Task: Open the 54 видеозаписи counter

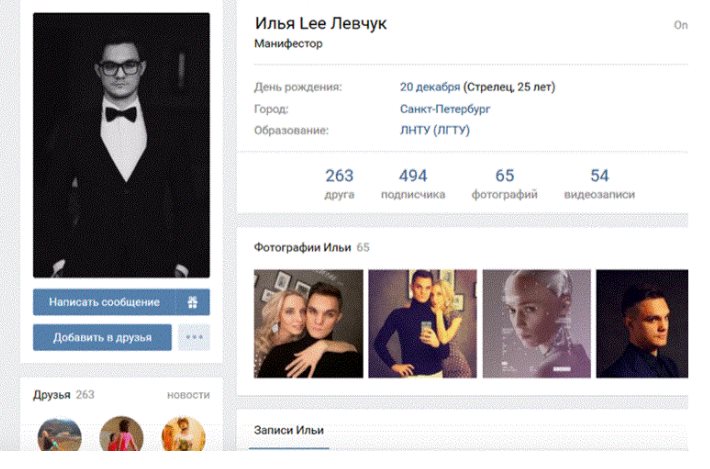Action: point(600,183)
